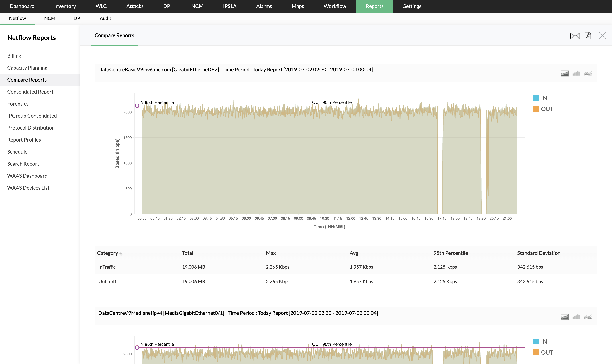
Task: Close the Compare Reports panel
Action: (x=602, y=35)
